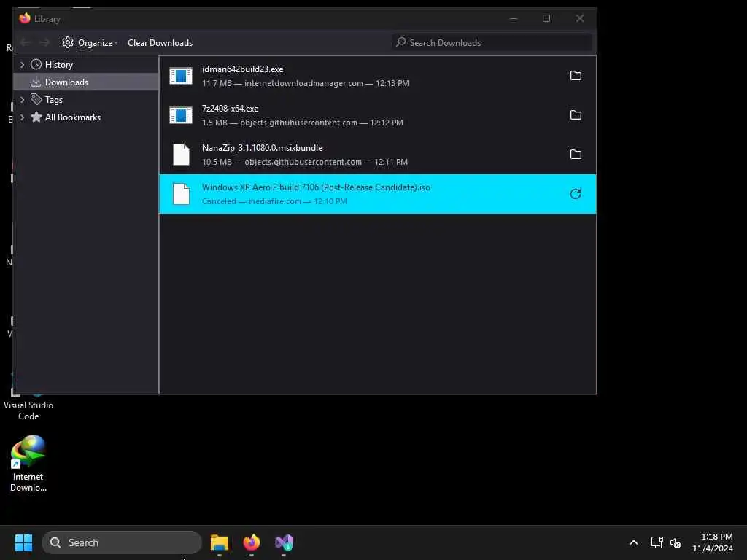Select the Internet Download Manager desktop shortcut

tap(28, 463)
